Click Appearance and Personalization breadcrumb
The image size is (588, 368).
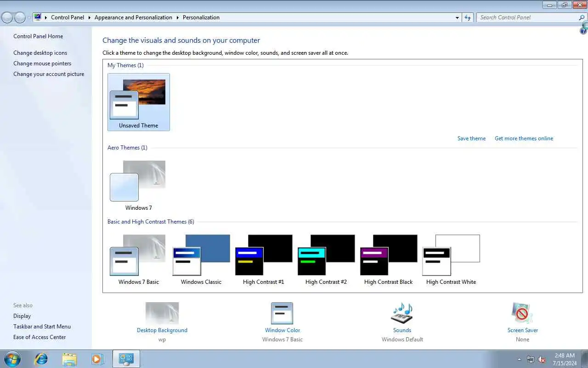(133, 17)
